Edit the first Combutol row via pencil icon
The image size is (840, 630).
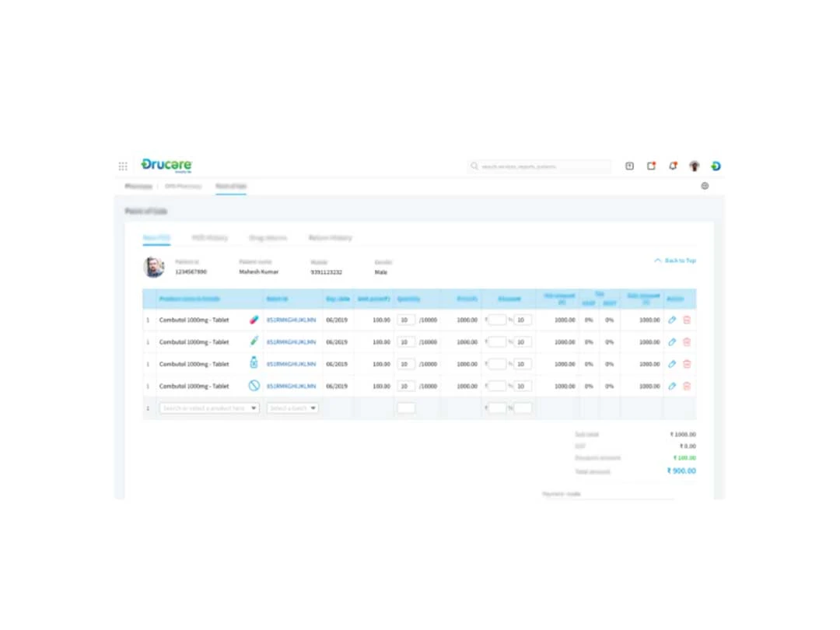point(671,319)
